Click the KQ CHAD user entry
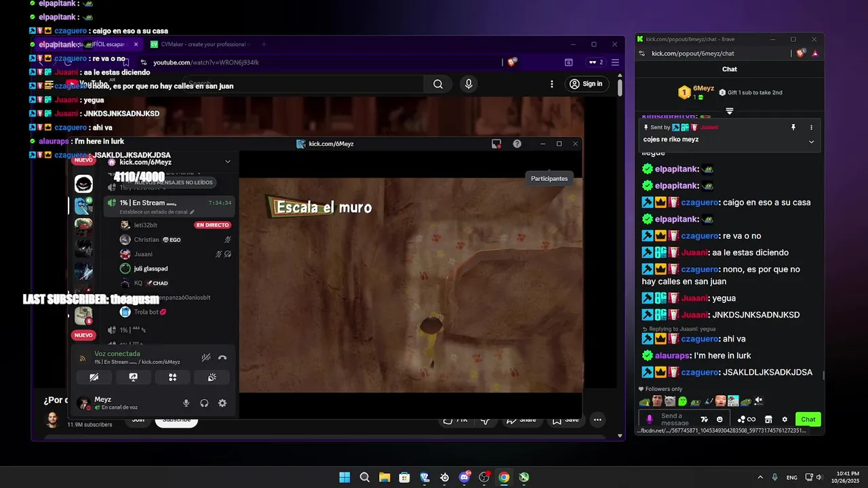The image size is (868, 488). click(x=175, y=283)
